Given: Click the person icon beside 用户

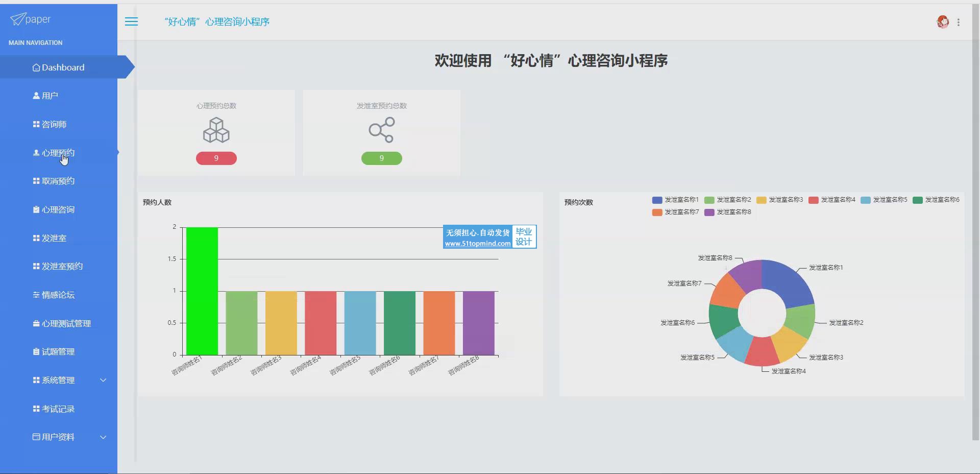Looking at the screenshot, I should click(36, 96).
